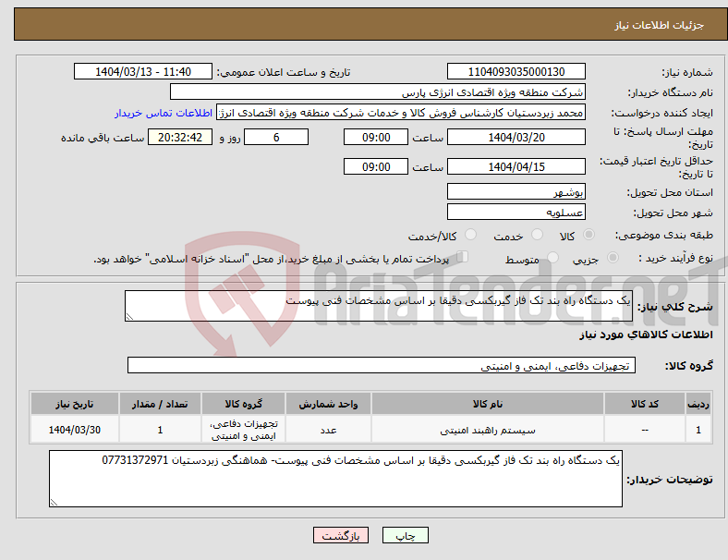The image size is (728, 560).
Task: Select the خدمت radio button
Action: 537,235
